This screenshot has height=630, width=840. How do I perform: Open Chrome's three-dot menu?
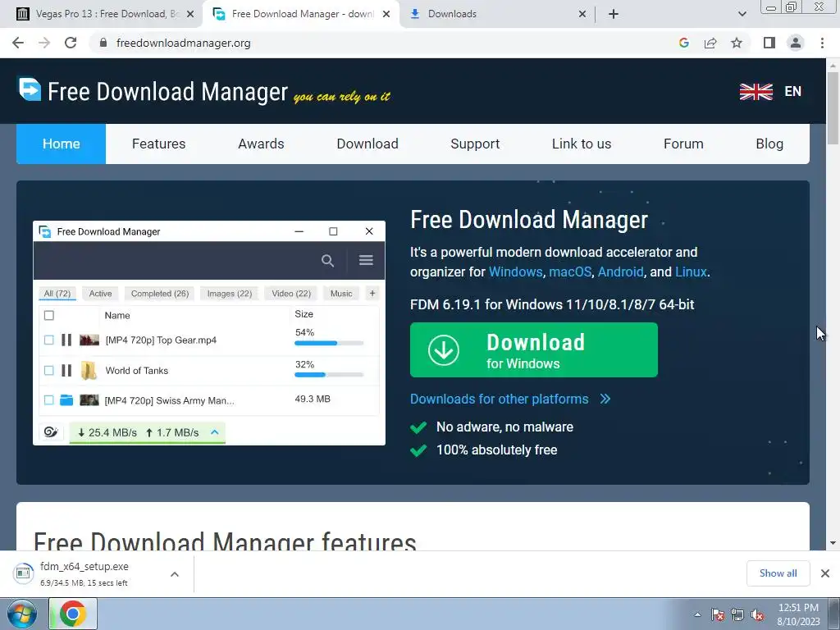(x=822, y=43)
